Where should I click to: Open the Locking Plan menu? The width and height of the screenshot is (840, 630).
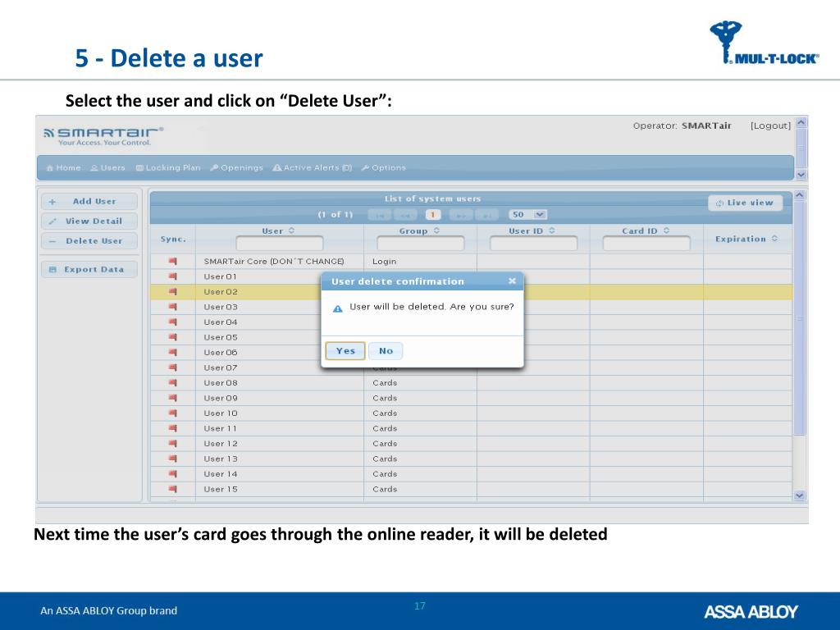168,167
